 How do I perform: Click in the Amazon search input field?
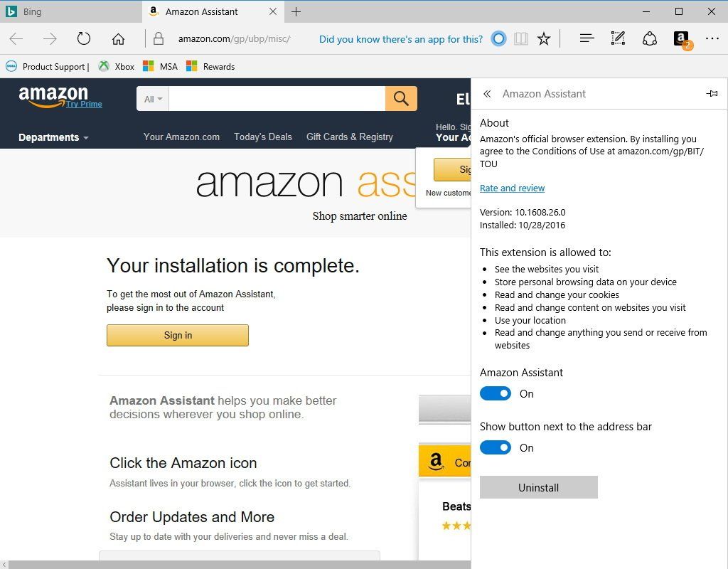click(x=277, y=99)
